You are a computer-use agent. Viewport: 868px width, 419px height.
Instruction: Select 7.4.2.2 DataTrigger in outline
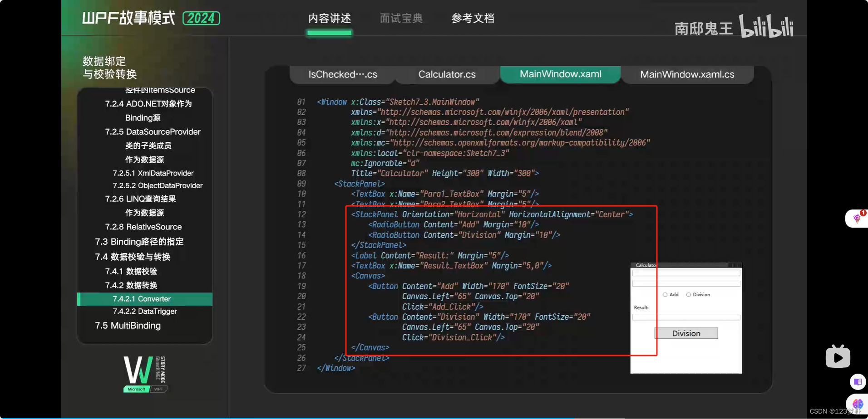(145, 311)
